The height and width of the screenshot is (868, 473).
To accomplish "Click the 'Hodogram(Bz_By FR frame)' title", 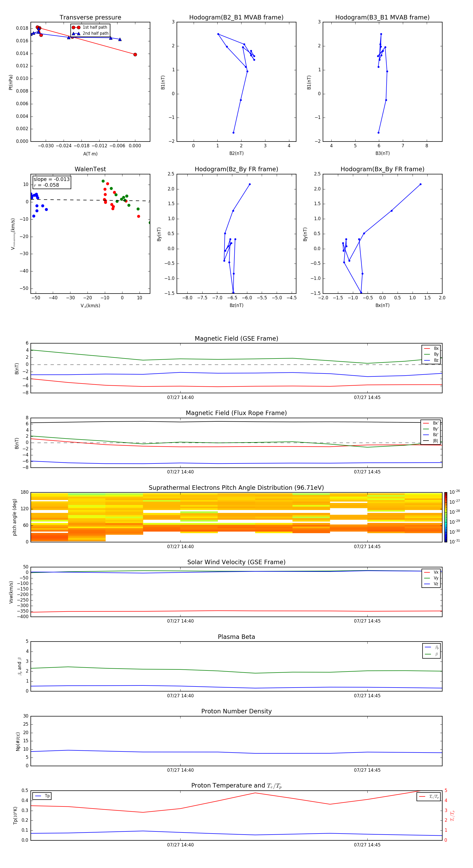I will [236, 169].
